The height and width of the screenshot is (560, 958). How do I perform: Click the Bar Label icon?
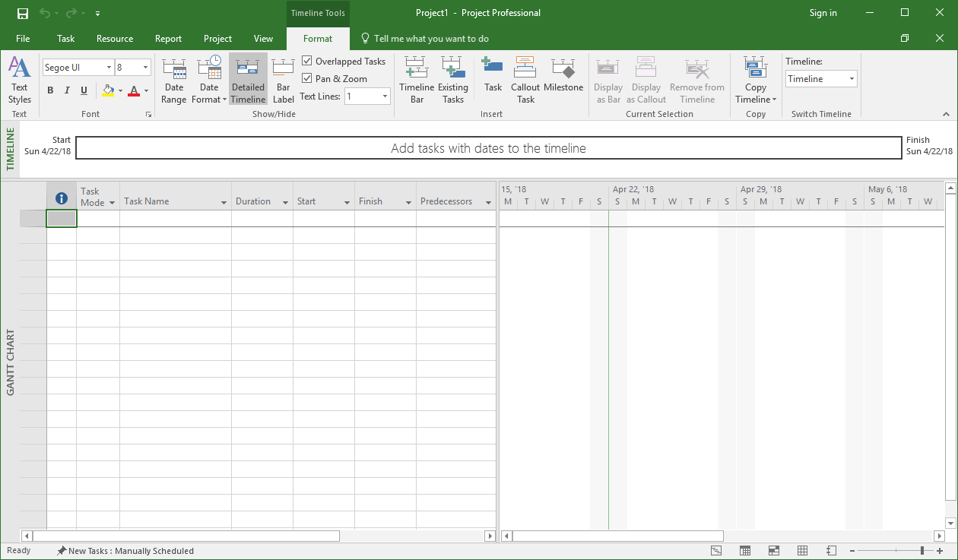[x=283, y=79]
